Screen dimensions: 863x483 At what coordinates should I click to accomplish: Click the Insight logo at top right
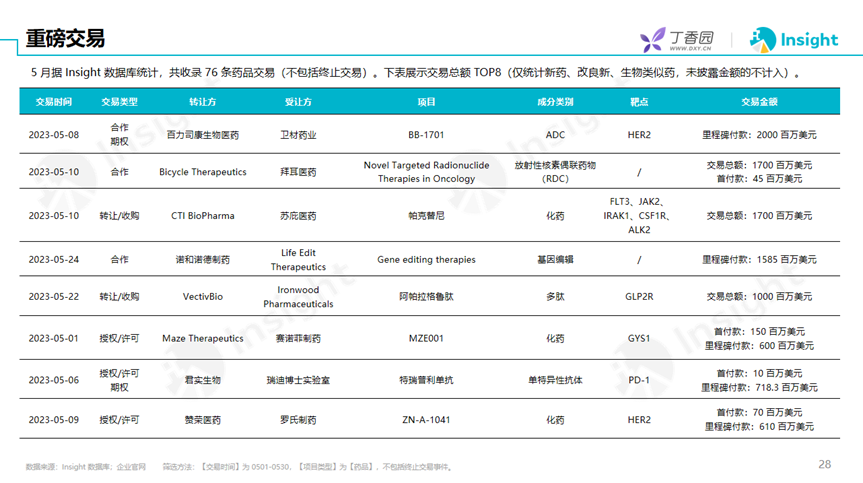click(794, 40)
